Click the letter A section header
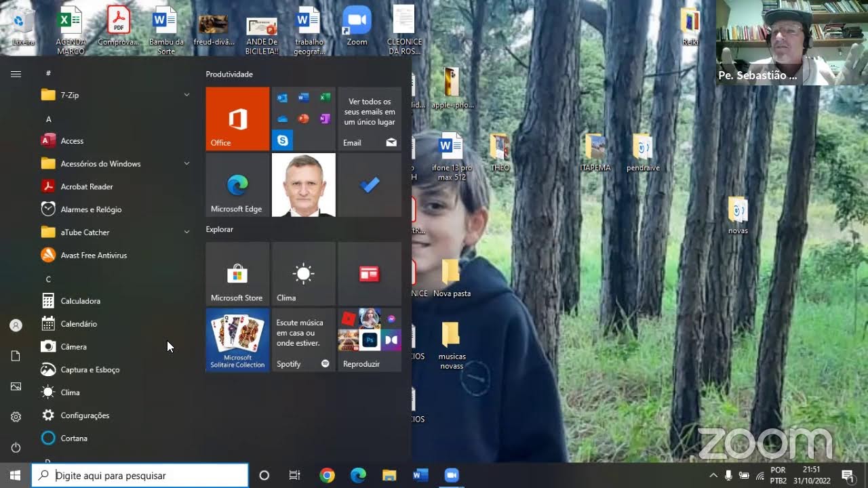868x488 pixels. pyautogui.click(x=48, y=119)
